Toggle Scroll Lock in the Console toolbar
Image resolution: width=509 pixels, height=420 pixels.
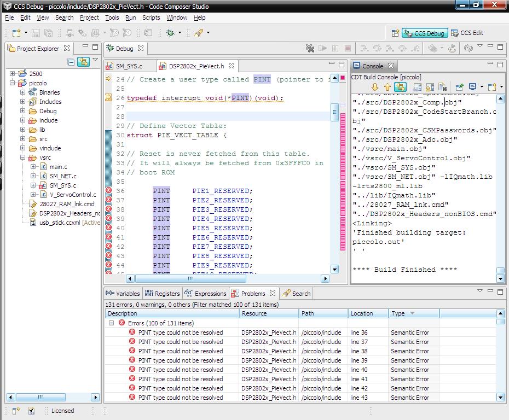click(x=430, y=87)
